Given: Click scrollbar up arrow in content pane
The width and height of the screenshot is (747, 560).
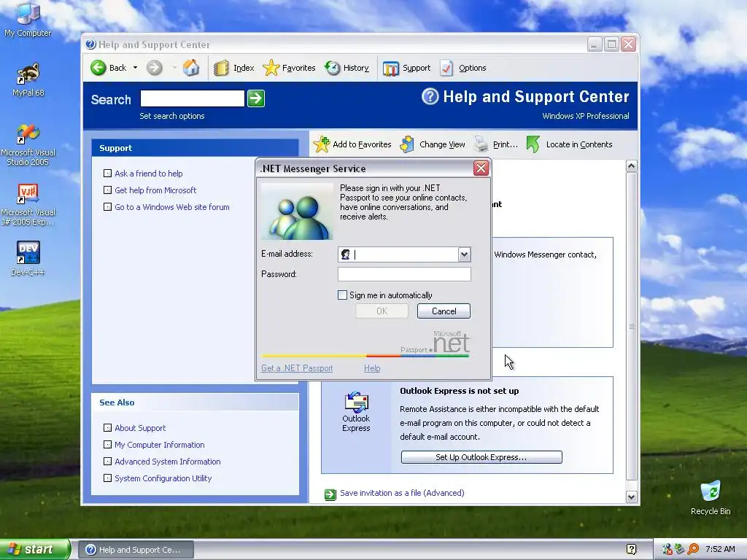Looking at the screenshot, I should (x=631, y=166).
